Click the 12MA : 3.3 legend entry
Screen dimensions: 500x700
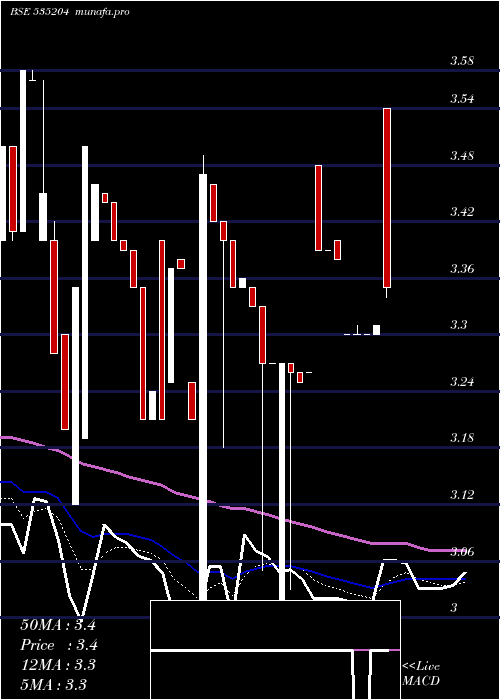pyautogui.click(x=58, y=665)
